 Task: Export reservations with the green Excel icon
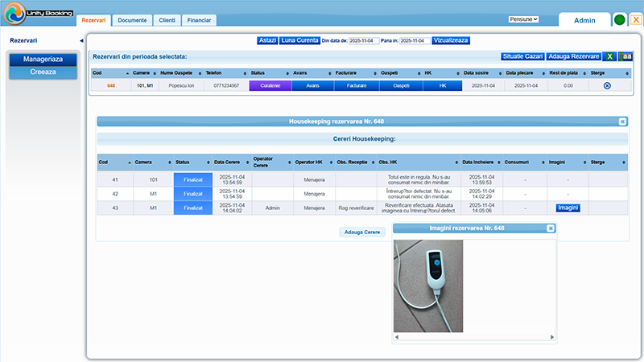[x=610, y=56]
